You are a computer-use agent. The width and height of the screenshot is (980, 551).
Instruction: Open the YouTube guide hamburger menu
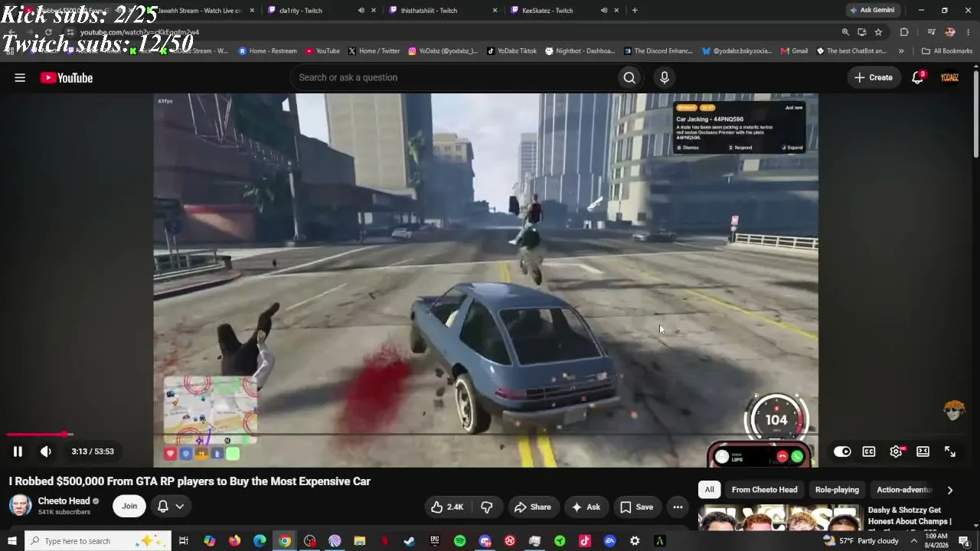point(20,77)
